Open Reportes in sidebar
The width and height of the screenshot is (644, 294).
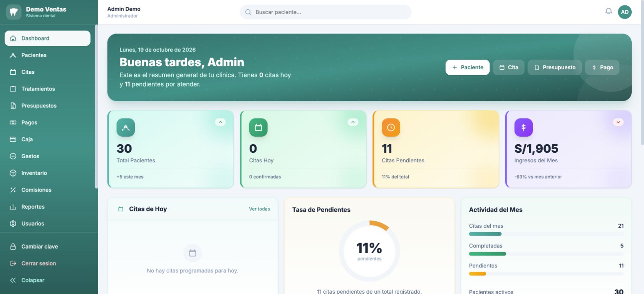pos(47,207)
